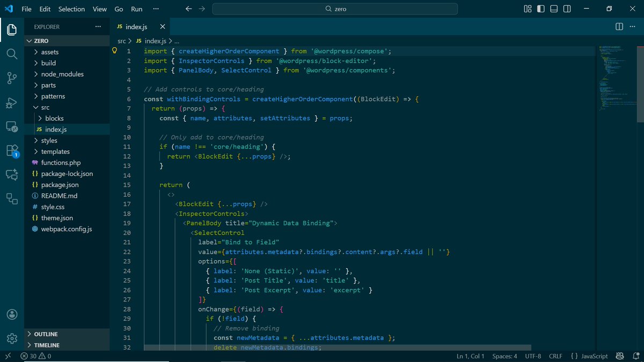Select the index.js editor tab
This screenshot has height=362, width=644.
(x=136, y=26)
